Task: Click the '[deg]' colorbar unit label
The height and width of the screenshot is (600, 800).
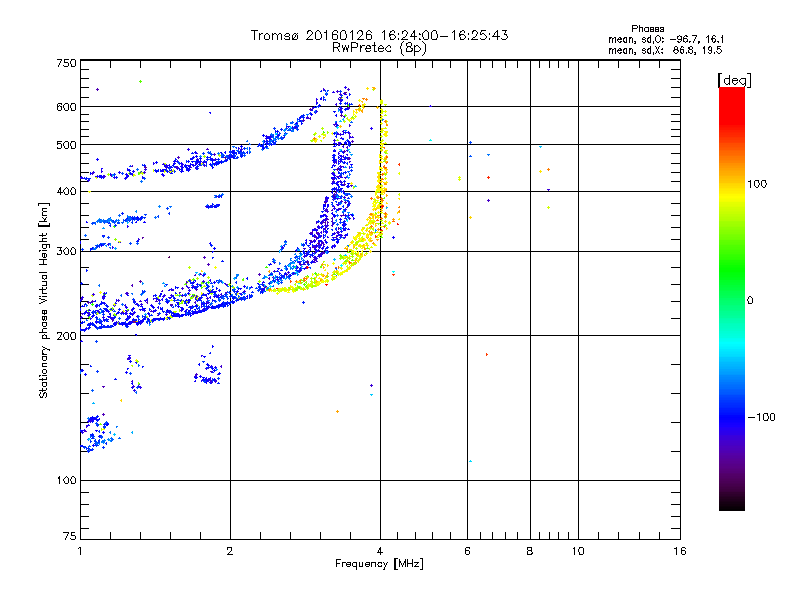Action: coord(734,80)
